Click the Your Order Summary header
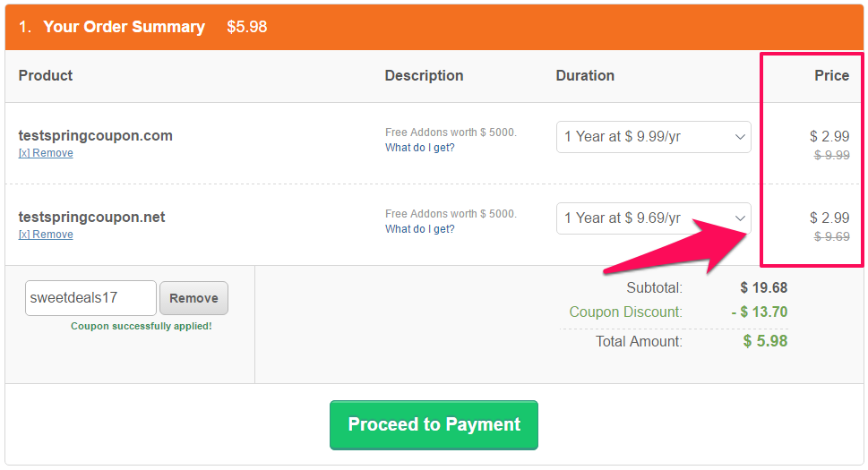868x470 pixels. (x=124, y=27)
